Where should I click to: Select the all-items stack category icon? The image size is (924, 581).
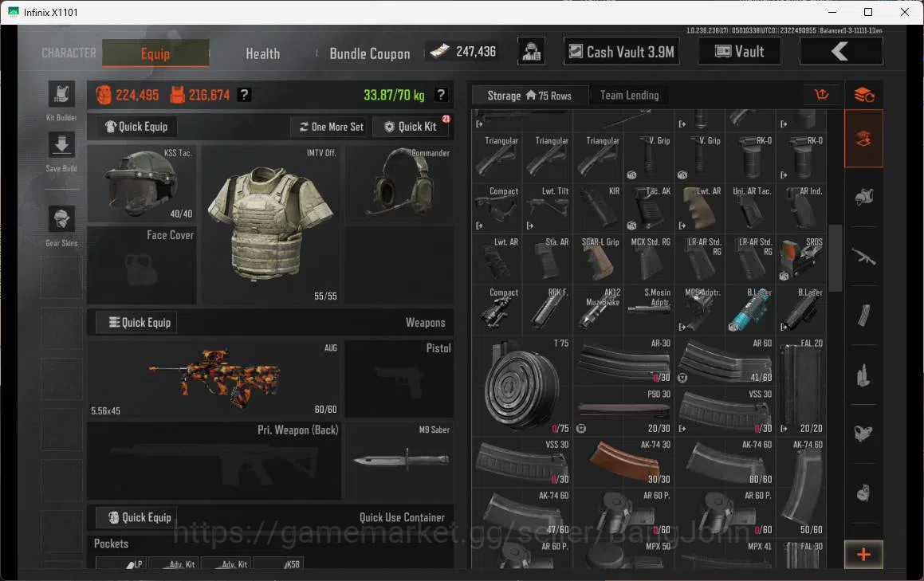click(x=864, y=94)
